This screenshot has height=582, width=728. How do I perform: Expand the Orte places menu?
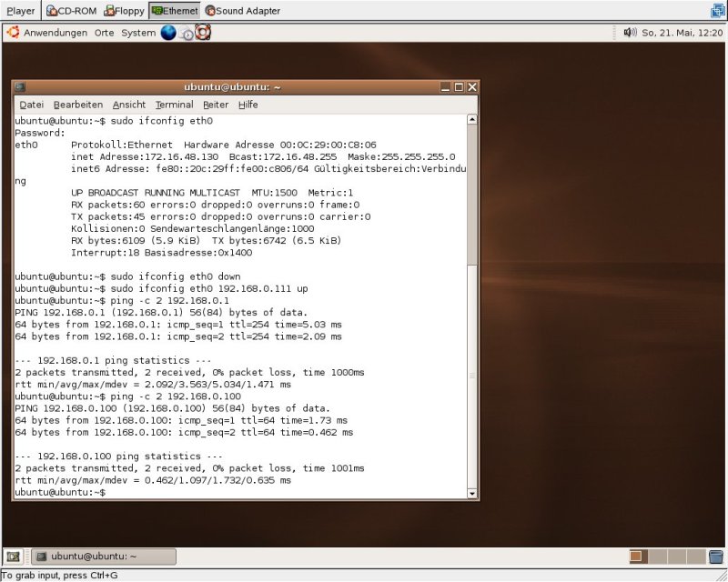[104, 33]
